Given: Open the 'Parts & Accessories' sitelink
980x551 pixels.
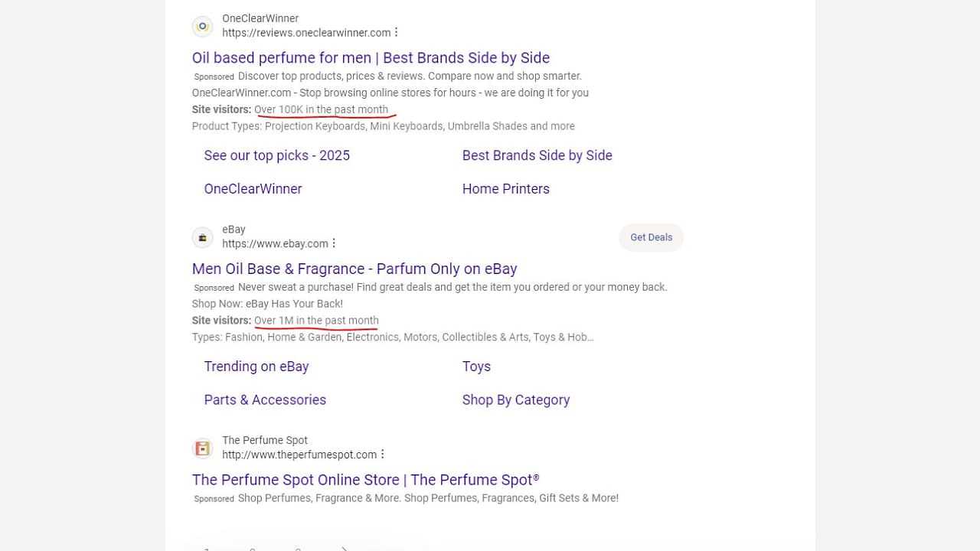Looking at the screenshot, I should tap(265, 400).
